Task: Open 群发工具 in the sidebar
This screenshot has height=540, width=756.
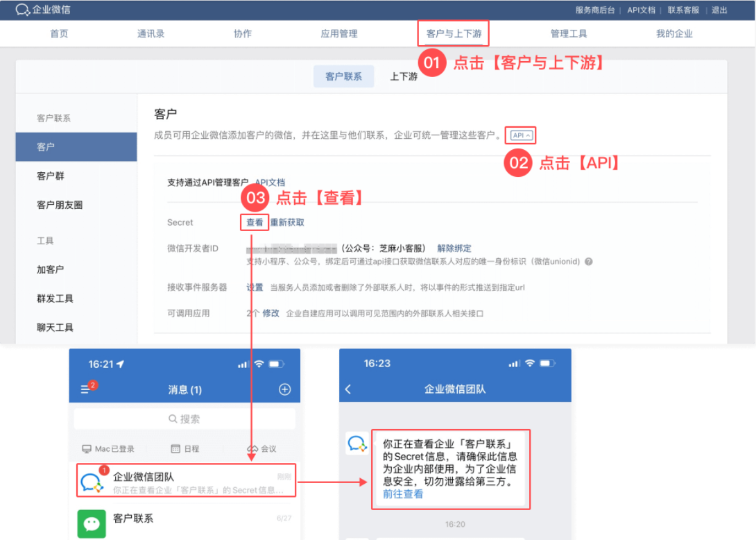Action: pyautogui.click(x=55, y=298)
